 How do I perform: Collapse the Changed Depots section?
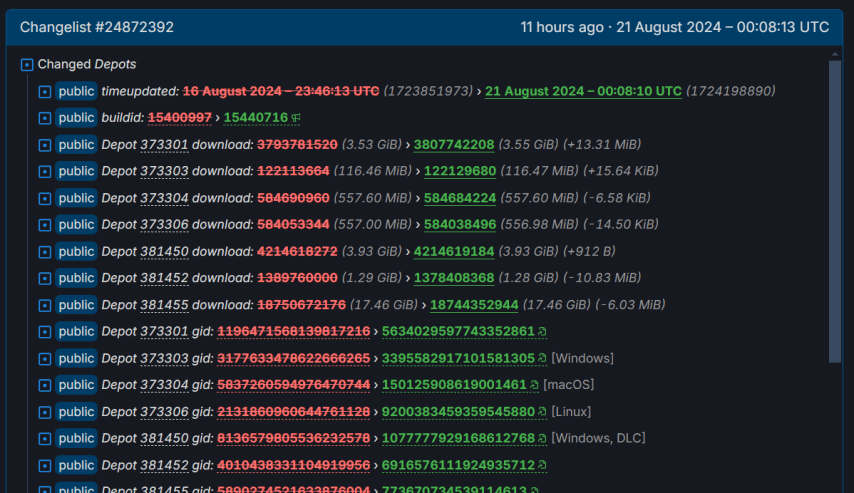tap(27, 65)
